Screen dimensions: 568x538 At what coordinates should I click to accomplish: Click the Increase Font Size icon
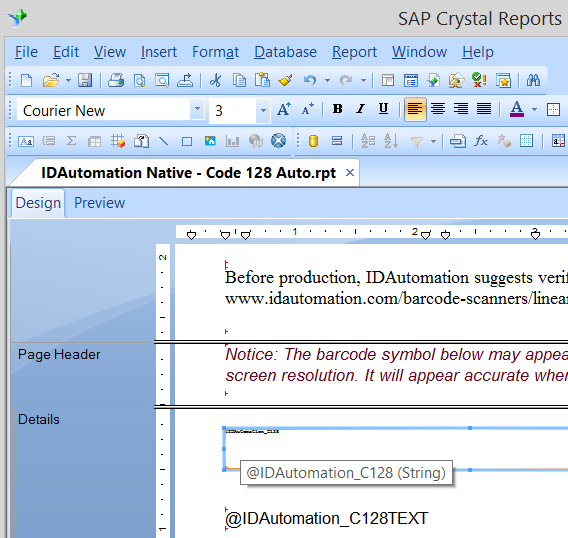[x=284, y=109]
